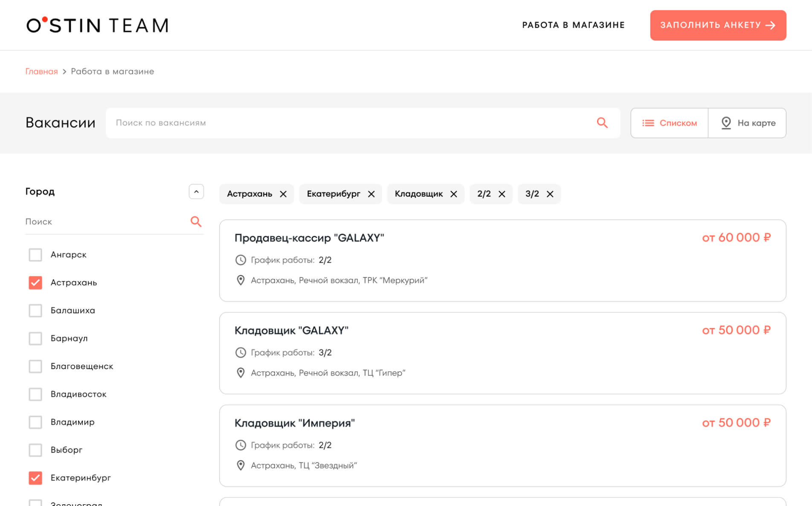Uncheck the Астрахань city checkbox
Screen dimensions: 812x506
tap(35, 282)
